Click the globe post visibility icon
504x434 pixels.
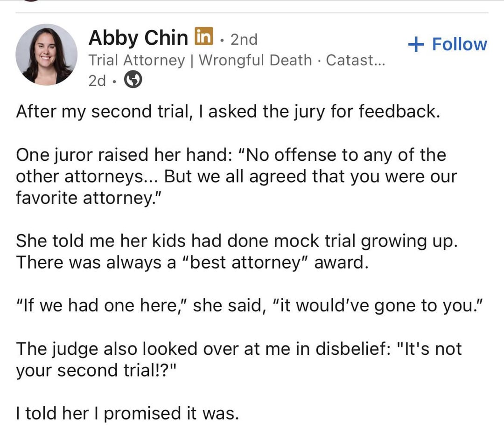click(x=133, y=81)
